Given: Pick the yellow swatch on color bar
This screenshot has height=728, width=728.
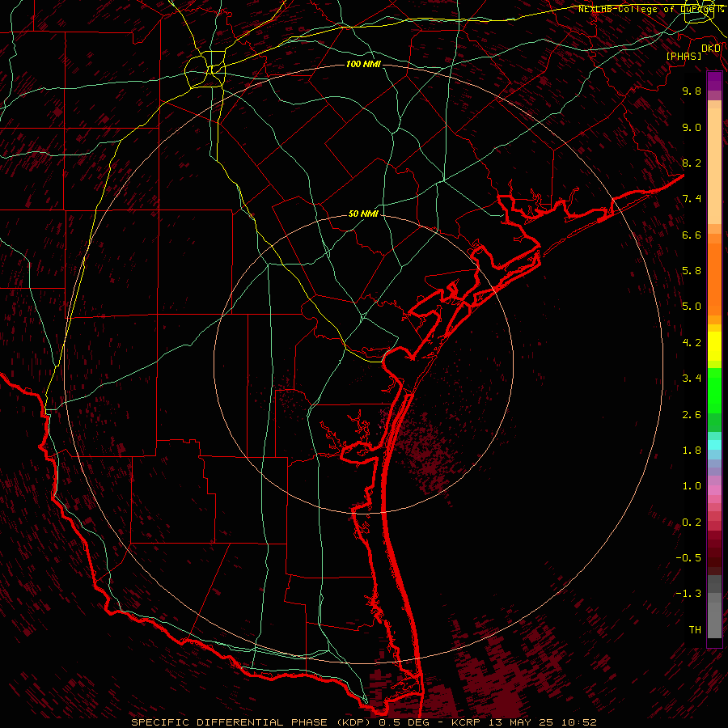Looking at the screenshot, I should tap(714, 346).
